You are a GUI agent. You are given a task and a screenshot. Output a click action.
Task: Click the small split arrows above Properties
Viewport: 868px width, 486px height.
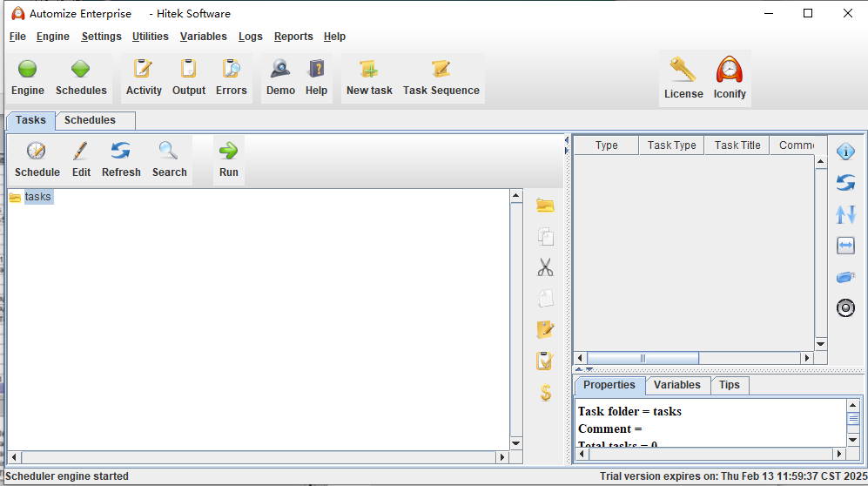point(584,369)
